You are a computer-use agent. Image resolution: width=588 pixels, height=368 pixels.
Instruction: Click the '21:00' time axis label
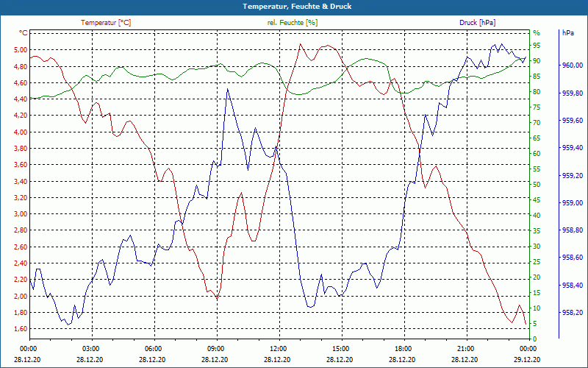[466, 348]
